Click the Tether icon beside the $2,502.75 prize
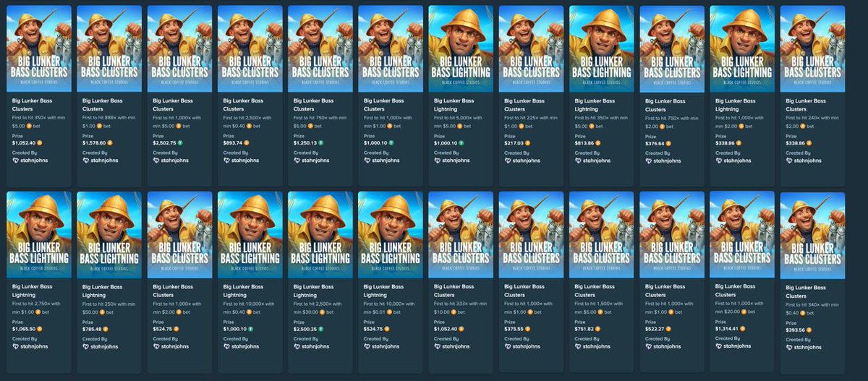Viewport: 868px width, 381px height. click(179, 142)
